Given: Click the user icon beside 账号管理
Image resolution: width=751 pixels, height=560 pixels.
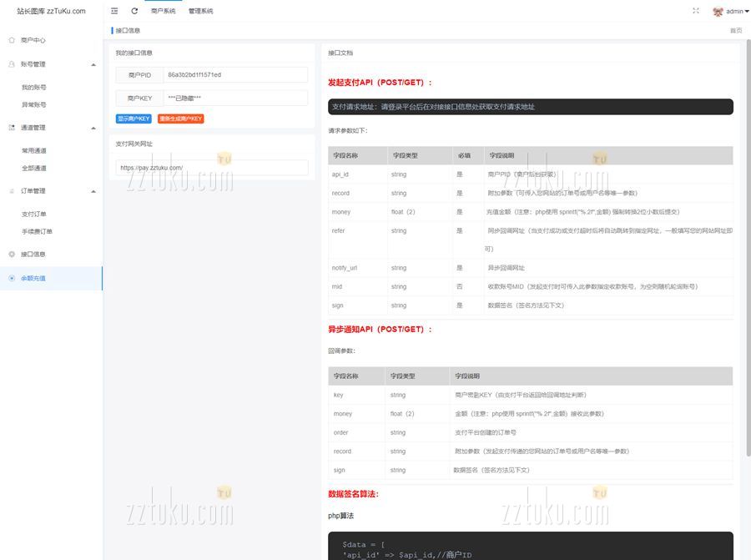Looking at the screenshot, I should coord(12,63).
